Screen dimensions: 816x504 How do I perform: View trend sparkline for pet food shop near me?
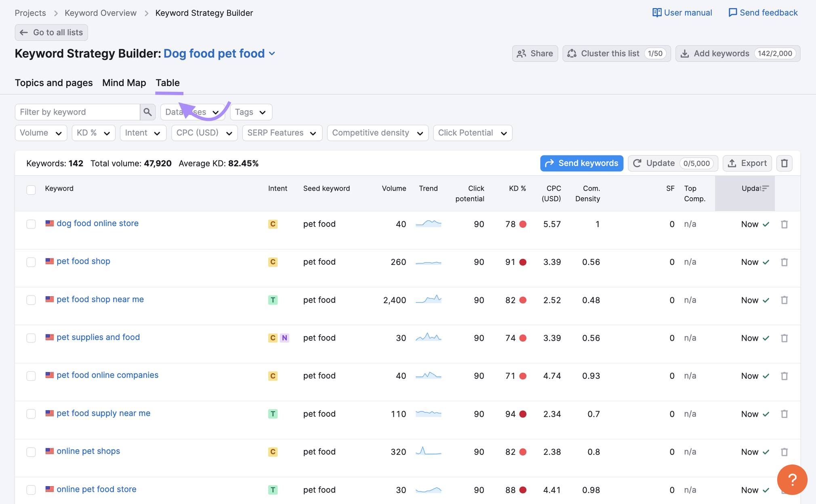tap(428, 299)
